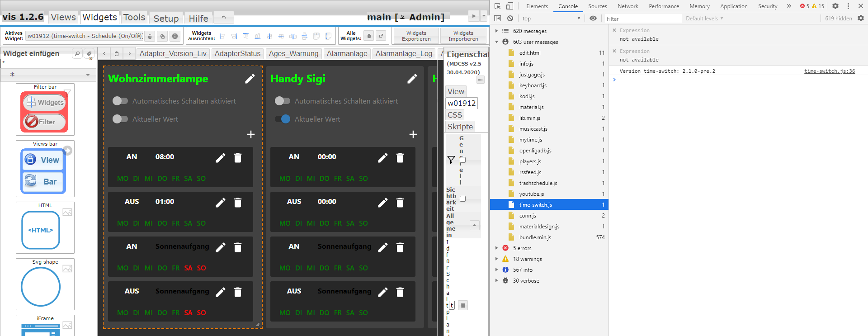
Task: Delete Wohnzimmerlampe AUS Sonnenaufgang trigger
Action: tap(238, 292)
